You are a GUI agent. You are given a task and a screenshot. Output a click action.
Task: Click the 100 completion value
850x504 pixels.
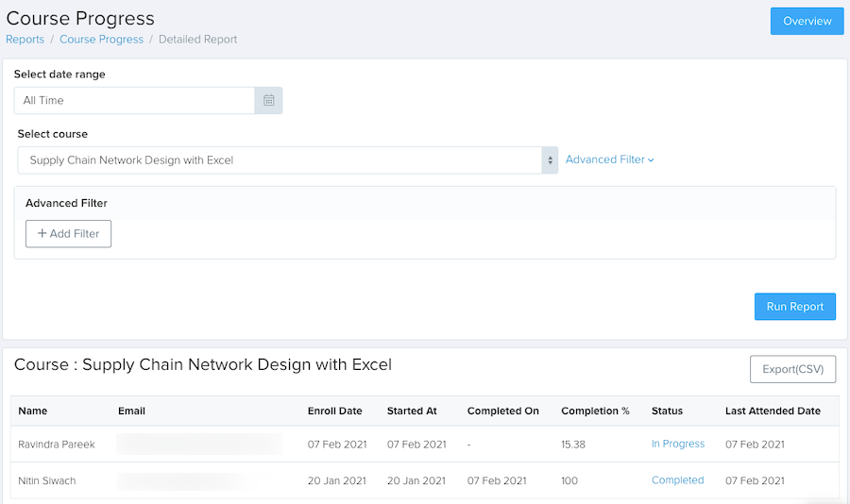pyautogui.click(x=569, y=480)
